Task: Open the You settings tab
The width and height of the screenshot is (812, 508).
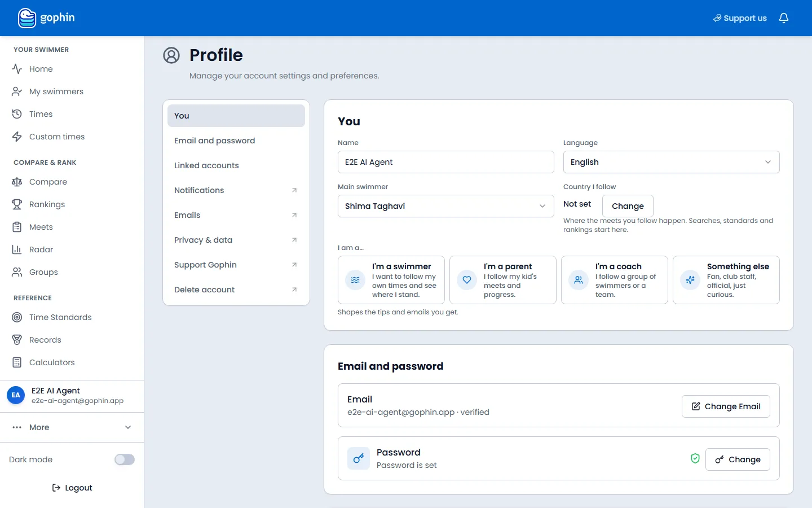Action: 236,116
